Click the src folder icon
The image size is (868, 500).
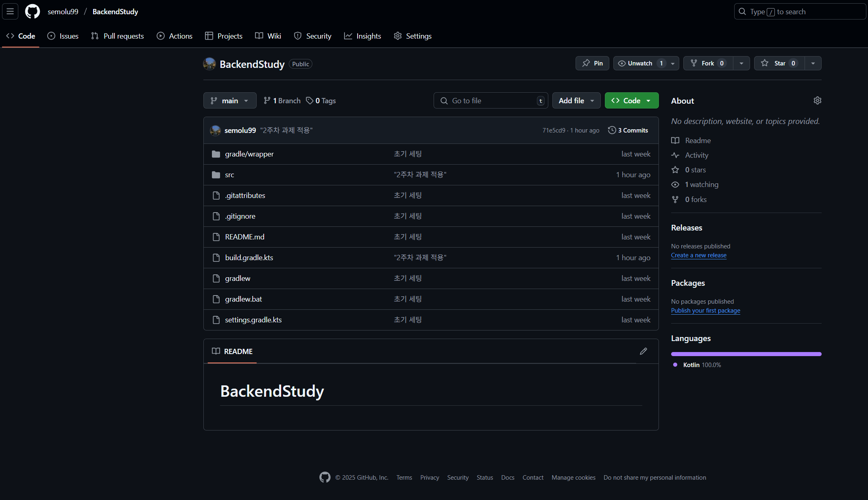tap(216, 175)
